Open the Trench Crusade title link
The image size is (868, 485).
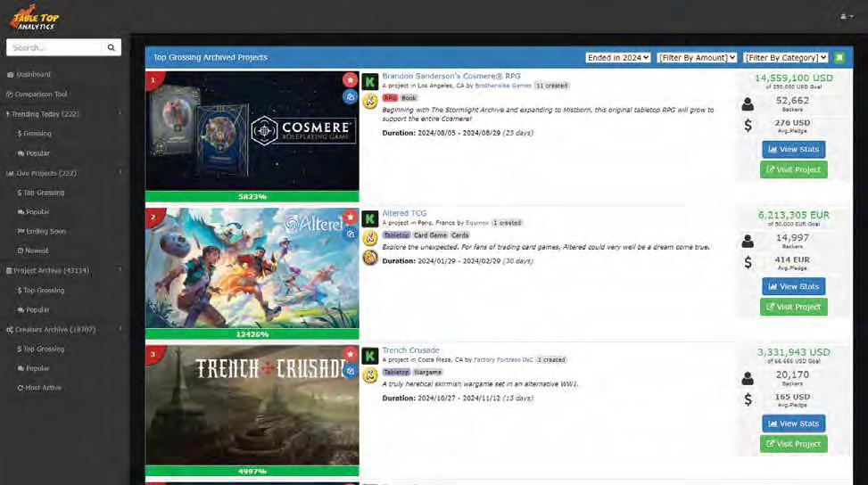[410, 350]
